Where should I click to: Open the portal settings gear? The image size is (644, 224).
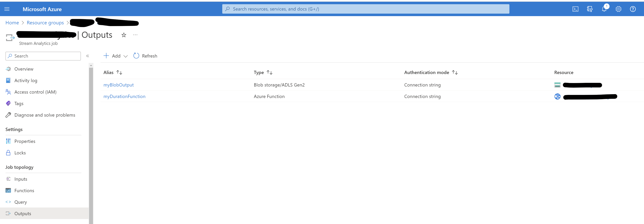(x=618, y=9)
